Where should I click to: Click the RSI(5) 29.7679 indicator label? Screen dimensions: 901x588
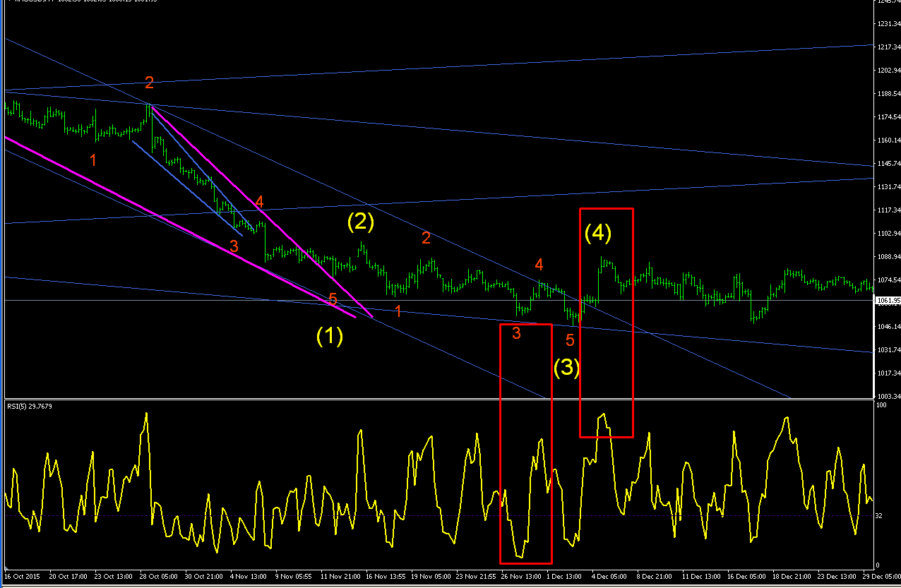[30, 406]
